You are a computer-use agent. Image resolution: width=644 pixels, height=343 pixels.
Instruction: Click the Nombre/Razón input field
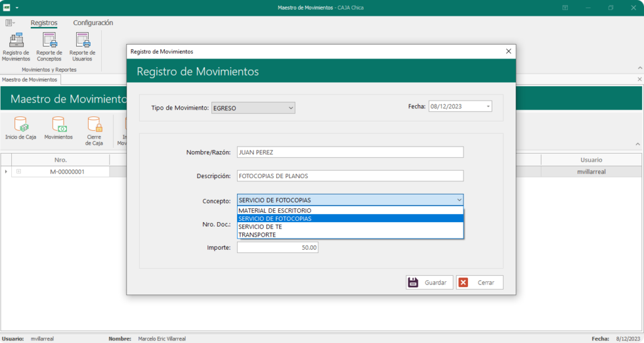pos(350,152)
